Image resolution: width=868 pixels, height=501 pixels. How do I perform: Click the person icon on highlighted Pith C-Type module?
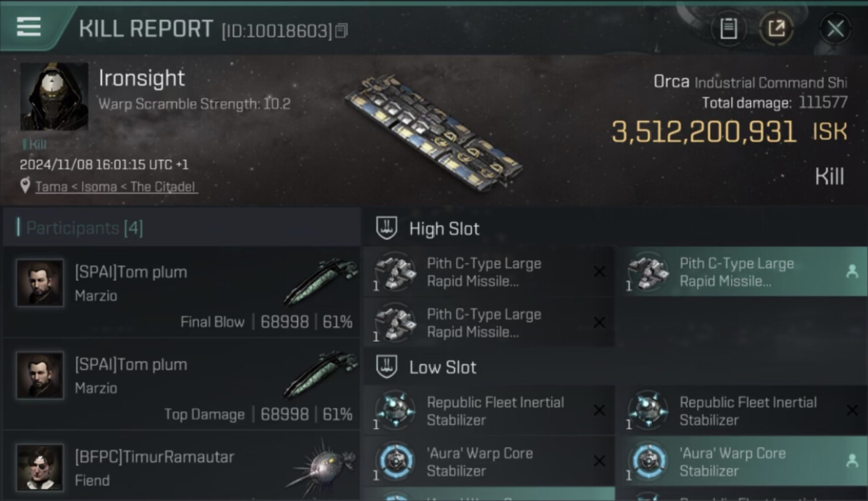click(851, 272)
